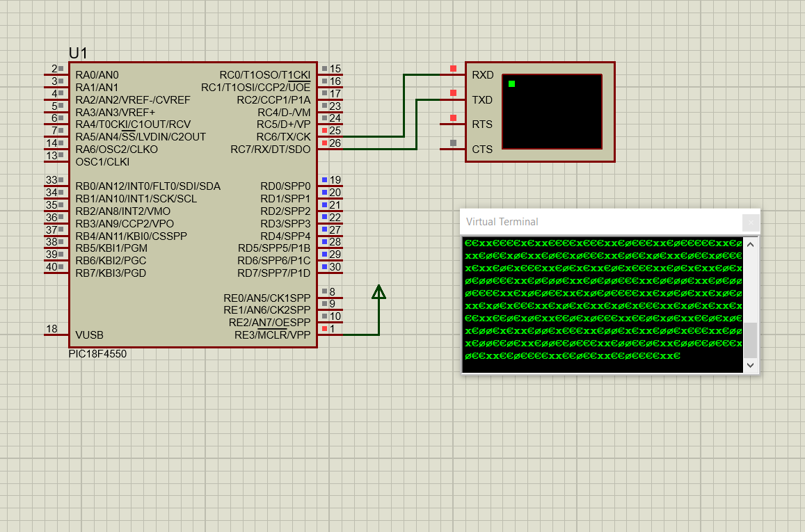Close the Virtual Terminal window
The image size is (805, 532).
pos(751,222)
